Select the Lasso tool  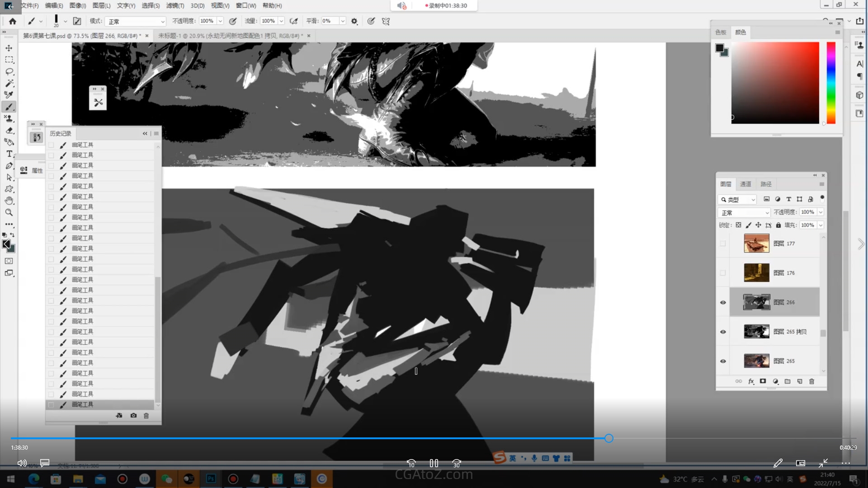click(9, 71)
